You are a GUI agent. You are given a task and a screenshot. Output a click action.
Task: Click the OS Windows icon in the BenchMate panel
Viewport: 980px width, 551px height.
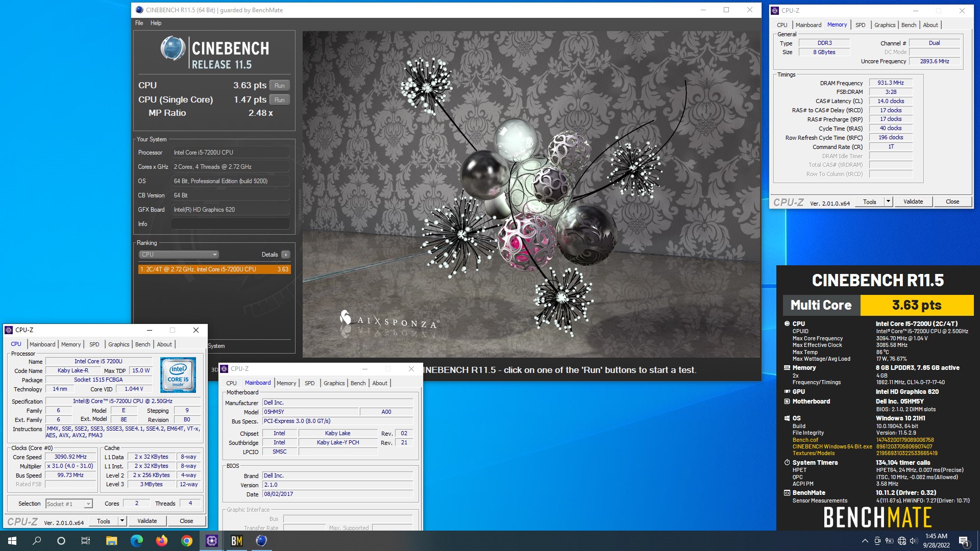787,418
